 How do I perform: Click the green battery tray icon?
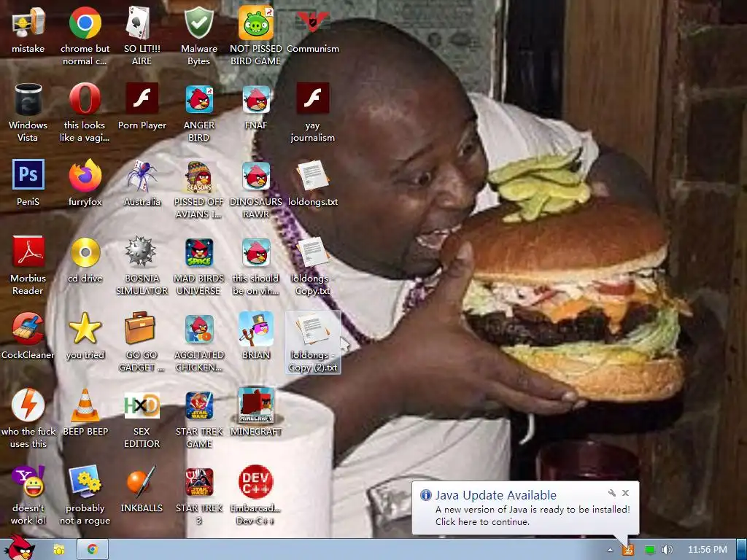[x=650, y=550]
